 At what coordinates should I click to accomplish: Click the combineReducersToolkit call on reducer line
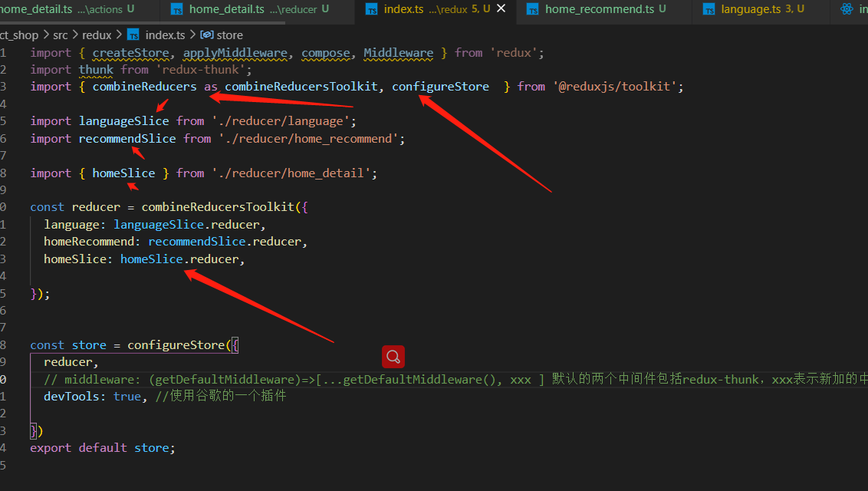click(x=218, y=206)
